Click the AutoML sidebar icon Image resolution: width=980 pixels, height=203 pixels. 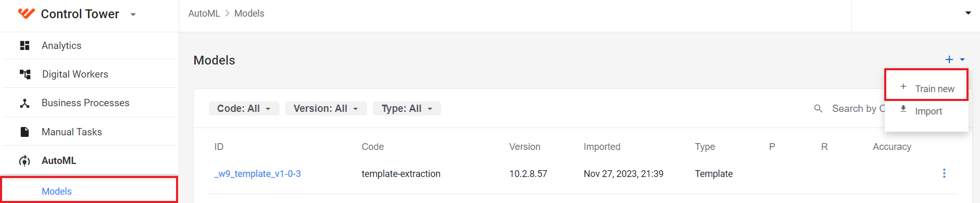(24, 161)
